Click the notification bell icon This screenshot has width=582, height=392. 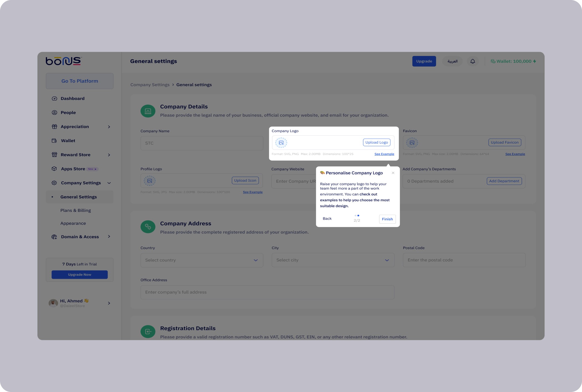click(x=473, y=61)
